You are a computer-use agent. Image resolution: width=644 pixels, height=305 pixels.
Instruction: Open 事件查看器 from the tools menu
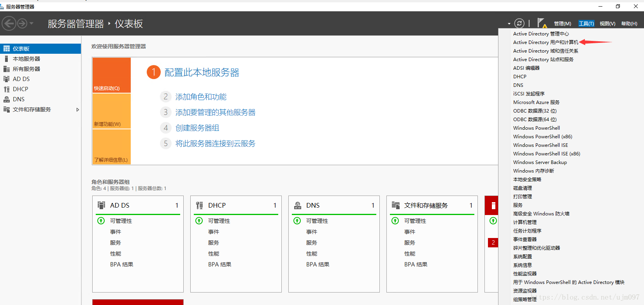525,240
